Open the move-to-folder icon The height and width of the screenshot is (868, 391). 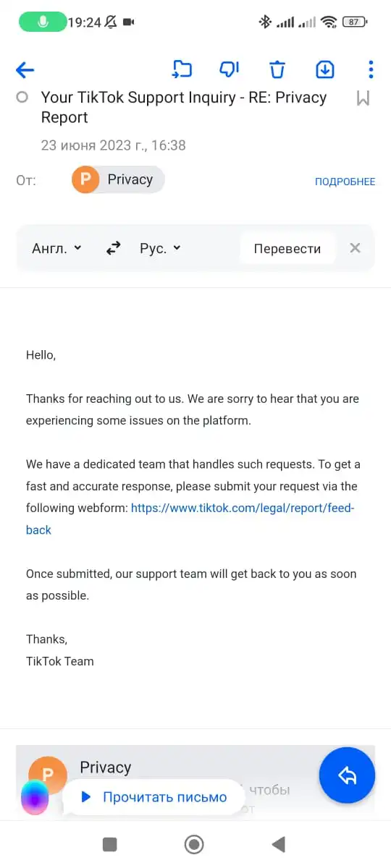182,69
